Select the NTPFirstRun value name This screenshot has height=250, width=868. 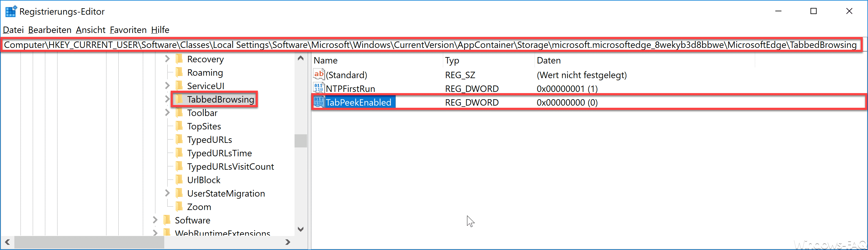point(351,89)
